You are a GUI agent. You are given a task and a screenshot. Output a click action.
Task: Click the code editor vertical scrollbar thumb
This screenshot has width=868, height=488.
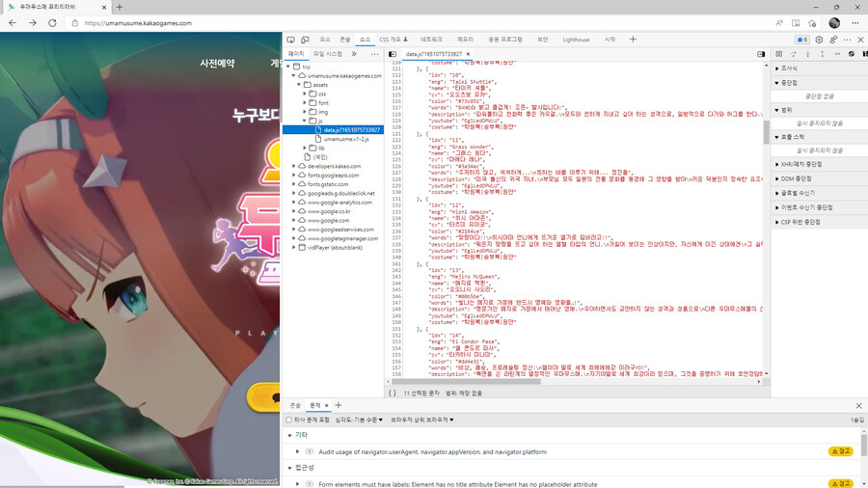click(766, 132)
